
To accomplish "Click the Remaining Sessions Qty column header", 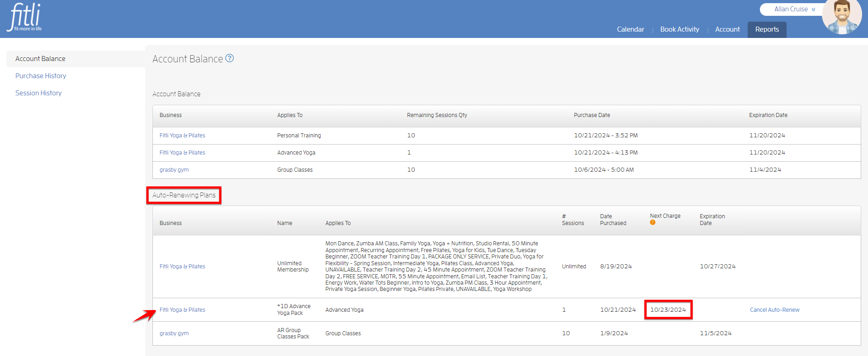I will point(437,115).
